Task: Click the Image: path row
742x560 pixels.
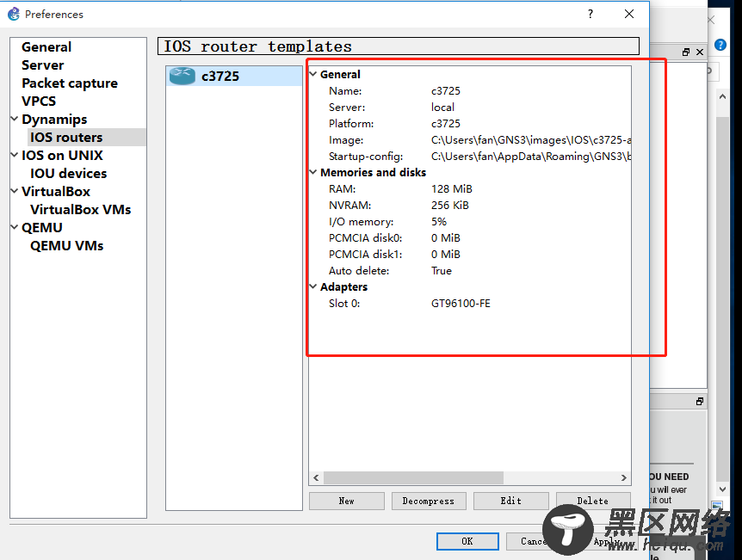Action: [470, 140]
